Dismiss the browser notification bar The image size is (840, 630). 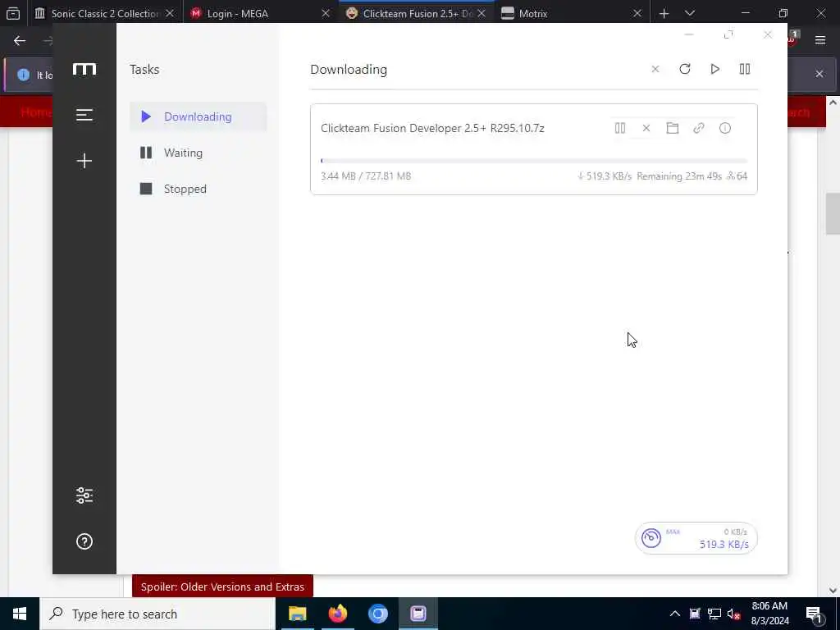tap(819, 74)
